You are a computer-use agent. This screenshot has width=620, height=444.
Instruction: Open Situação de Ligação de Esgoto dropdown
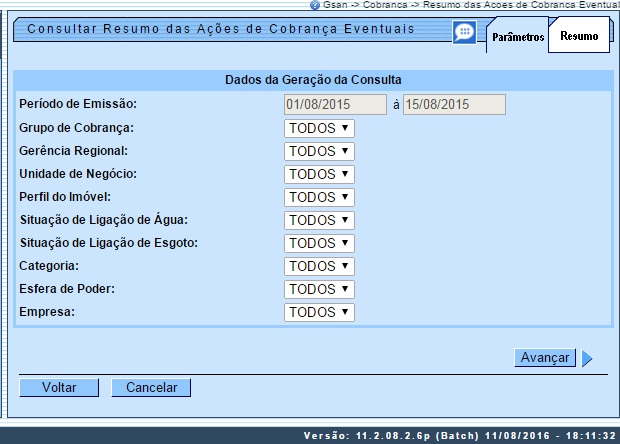click(319, 243)
